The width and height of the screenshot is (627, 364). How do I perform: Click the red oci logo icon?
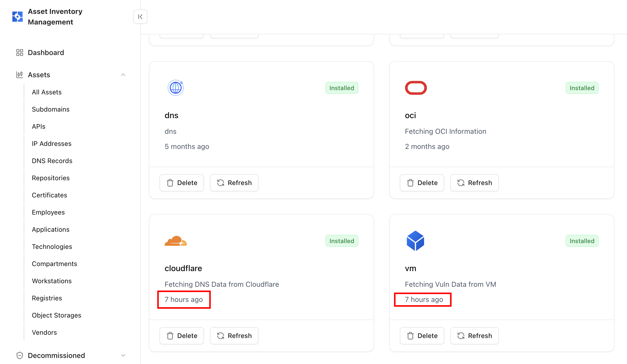point(416,88)
